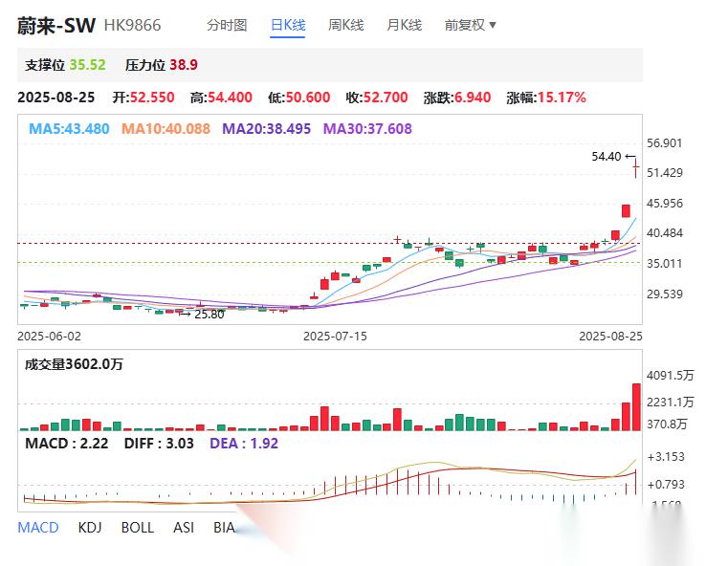Click the DIFF : 3.03 value
This screenshot has width=728, height=566.
(159, 444)
